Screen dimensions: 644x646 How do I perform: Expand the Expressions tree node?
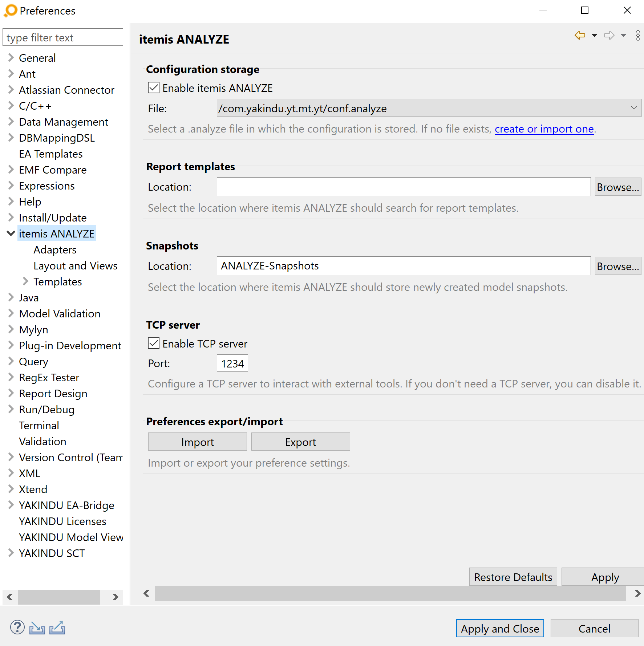click(x=11, y=186)
